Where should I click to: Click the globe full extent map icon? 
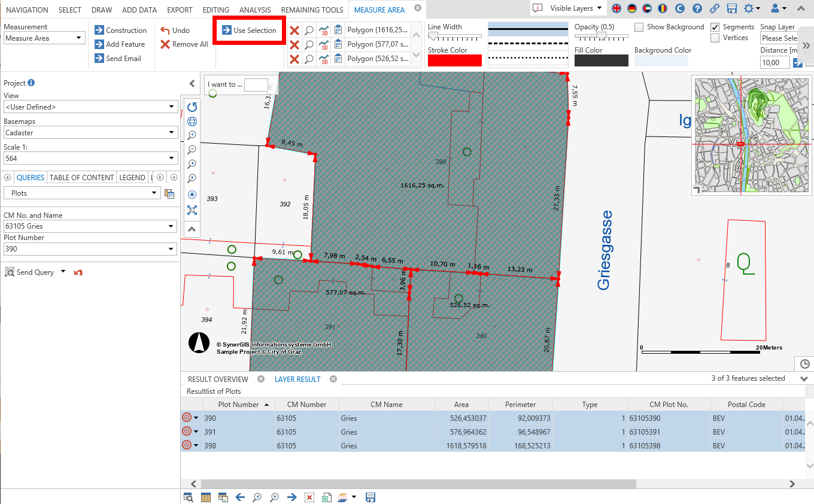[192, 122]
